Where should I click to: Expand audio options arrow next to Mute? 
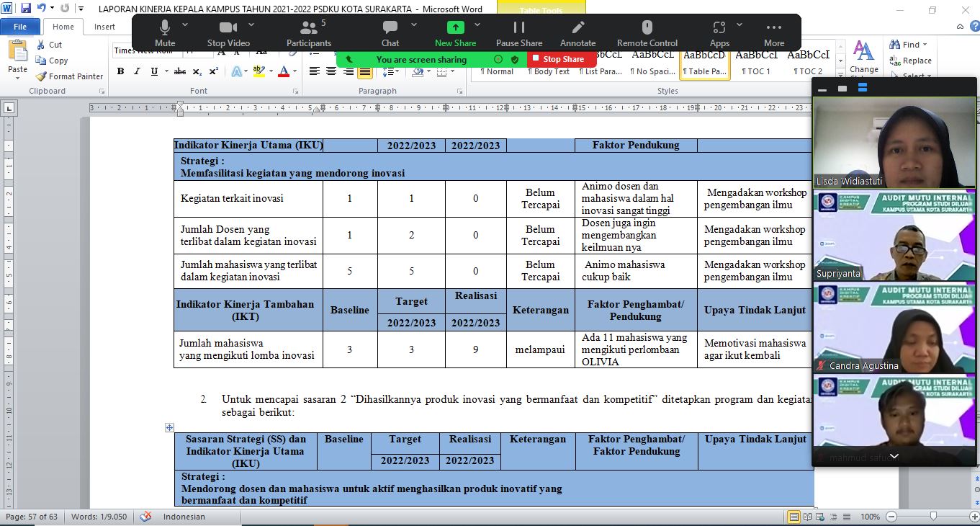pos(185,24)
